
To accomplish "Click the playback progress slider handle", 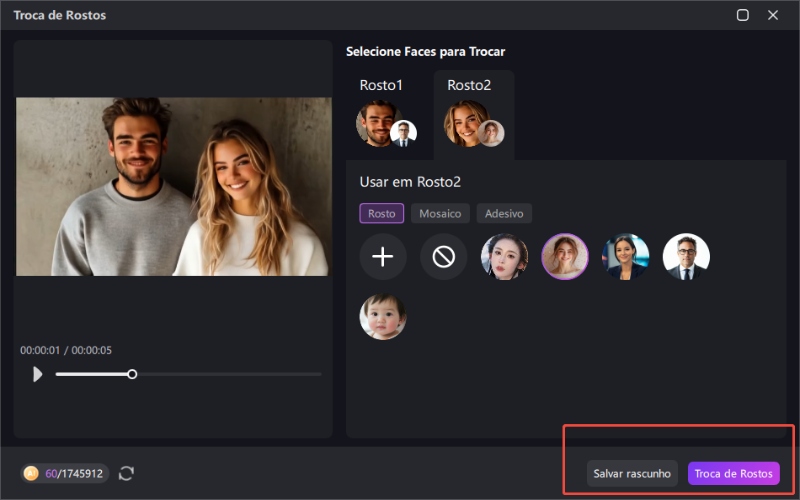I will (132, 374).
